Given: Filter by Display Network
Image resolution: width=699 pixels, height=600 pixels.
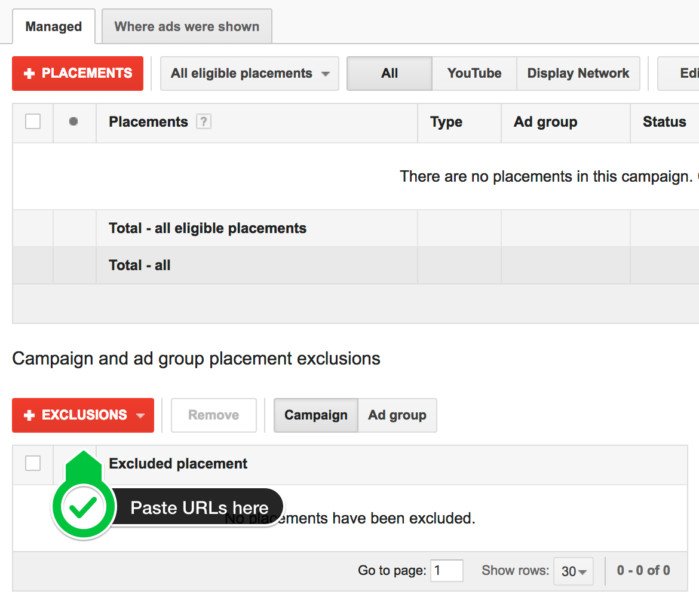Looking at the screenshot, I should (578, 73).
